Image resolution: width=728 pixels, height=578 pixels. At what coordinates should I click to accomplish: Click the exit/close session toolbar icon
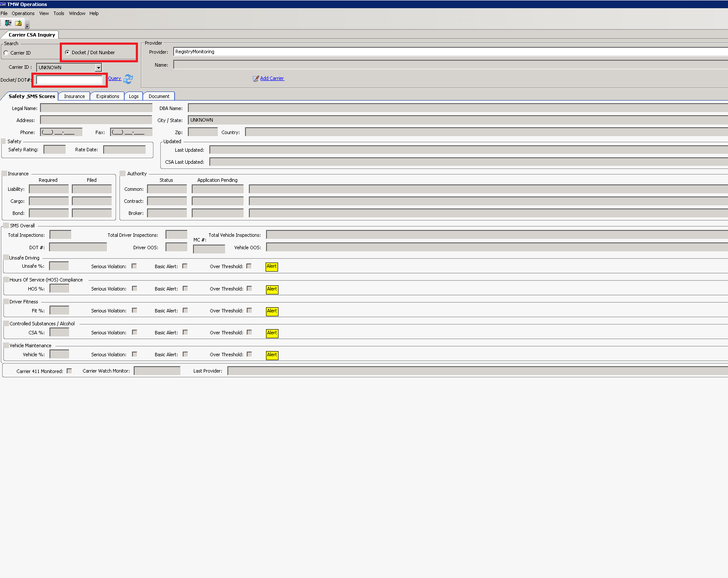coord(8,23)
